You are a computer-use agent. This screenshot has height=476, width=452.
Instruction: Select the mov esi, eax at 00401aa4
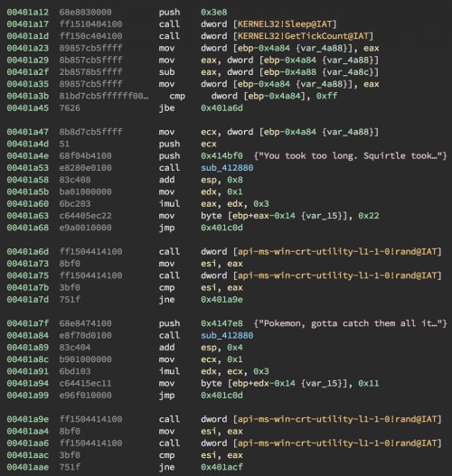201,432
